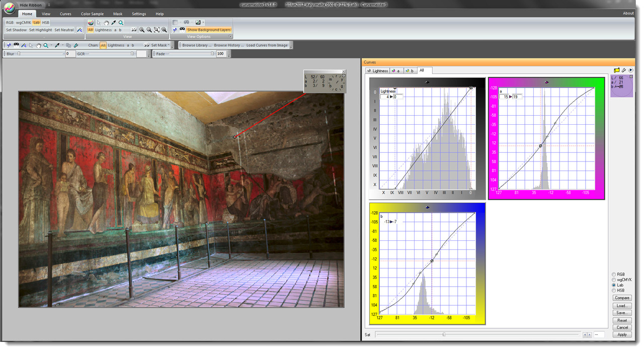
Task: Click the About link
Action: (x=628, y=14)
